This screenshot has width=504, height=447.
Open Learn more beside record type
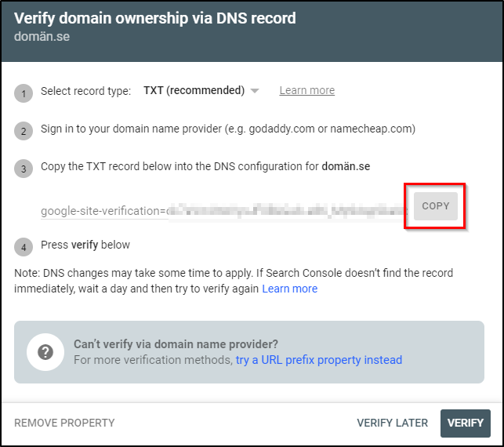pos(306,90)
